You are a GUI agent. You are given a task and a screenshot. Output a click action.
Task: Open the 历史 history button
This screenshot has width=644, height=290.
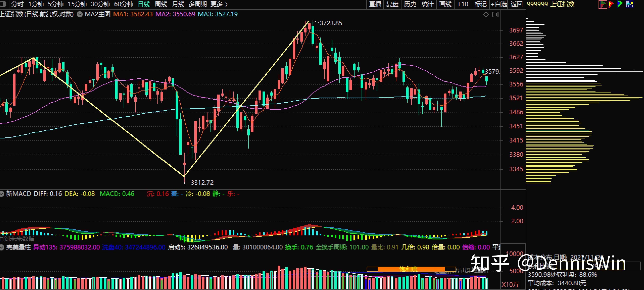(x=410, y=4)
